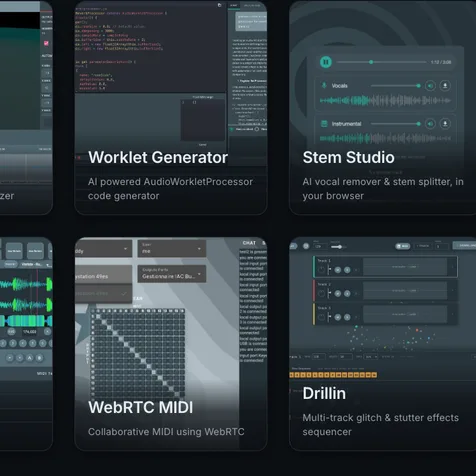The image size is (476, 476).
Task: Open the 'me' user dropdown
Action: 172,248
